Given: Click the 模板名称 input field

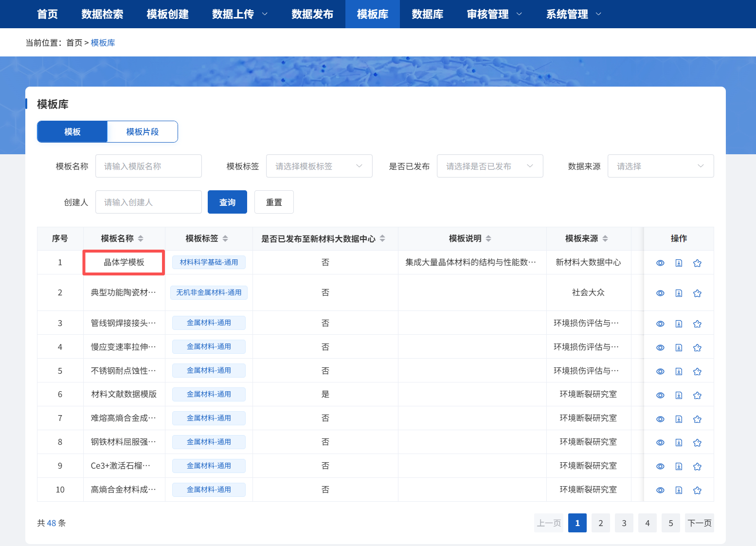Looking at the screenshot, I should tap(148, 166).
